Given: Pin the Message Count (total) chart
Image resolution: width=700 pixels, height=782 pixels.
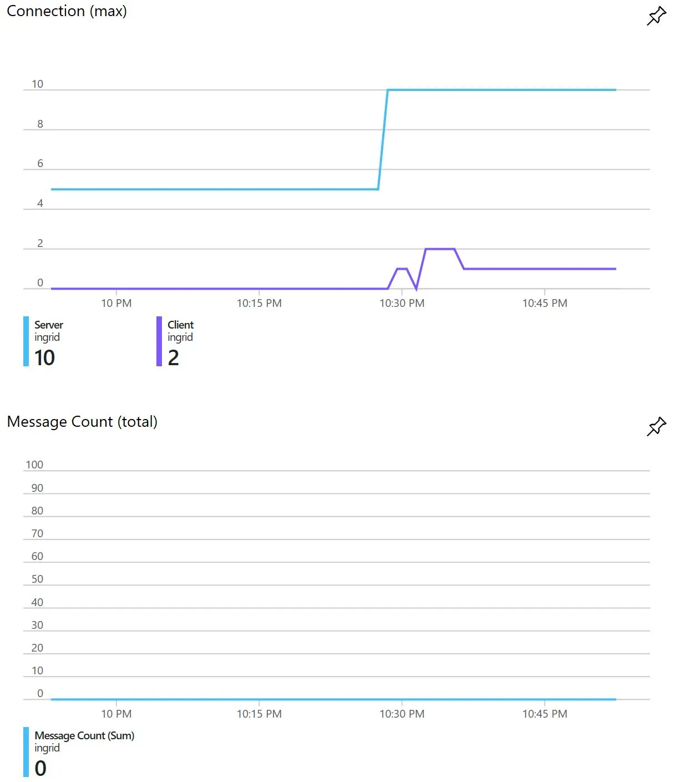Looking at the screenshot, I should 656,426.
